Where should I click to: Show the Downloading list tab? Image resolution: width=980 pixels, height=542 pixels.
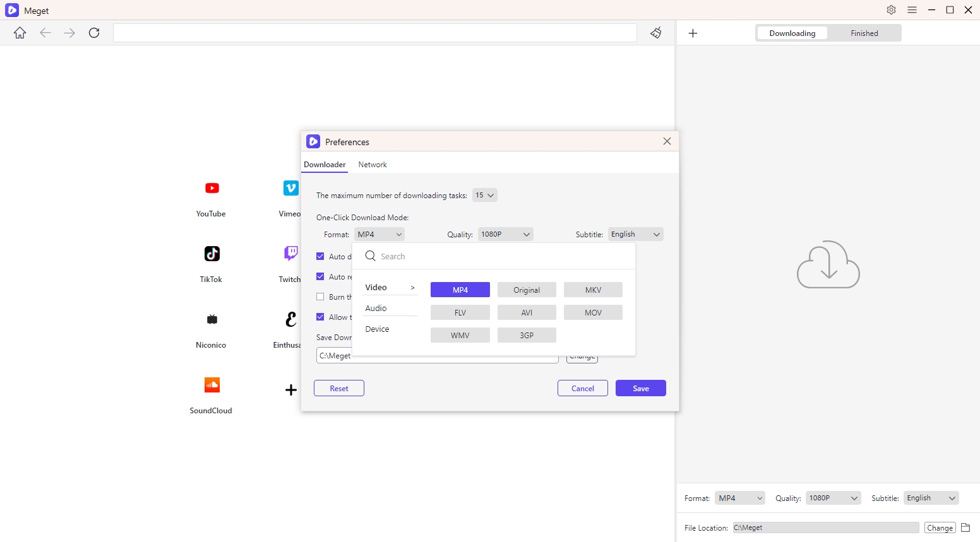(792, 33)
